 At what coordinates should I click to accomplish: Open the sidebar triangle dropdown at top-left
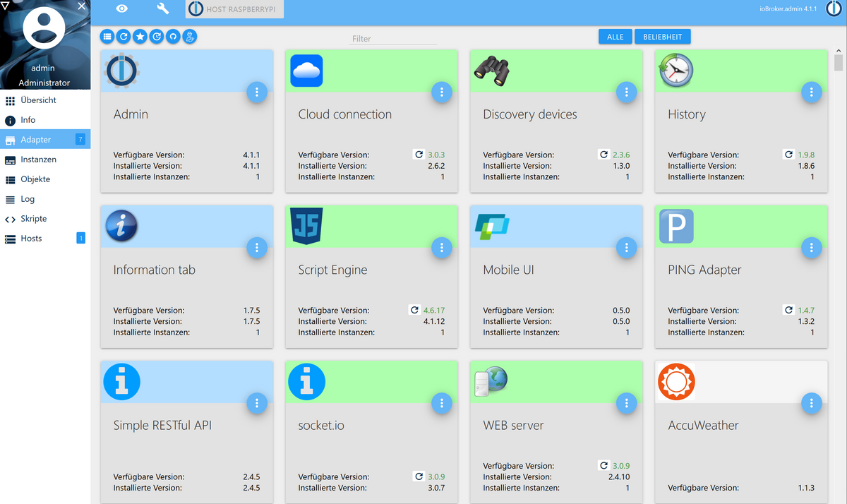coord(5,6)
